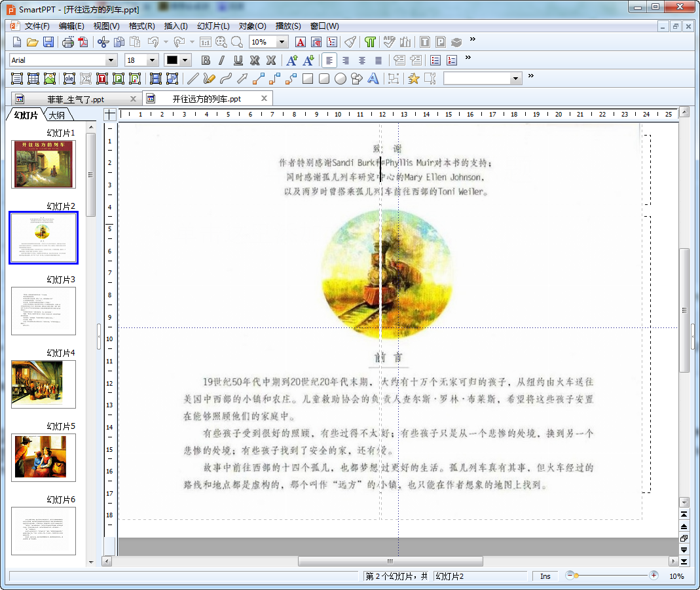Click the Print icon
700x590 pixels.
[68, 42]
